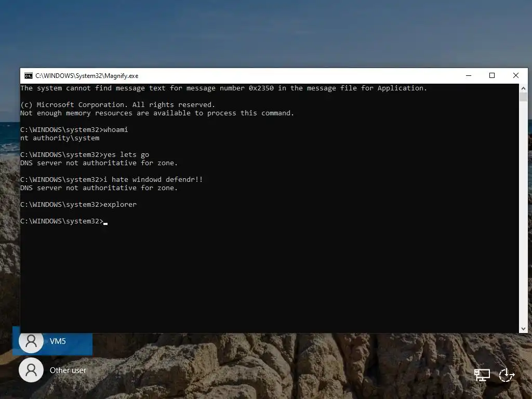Viewport: 532px width, 399px height.
Task: Minimize the Magnify.exe console window
Action: (x=469, y=76)
